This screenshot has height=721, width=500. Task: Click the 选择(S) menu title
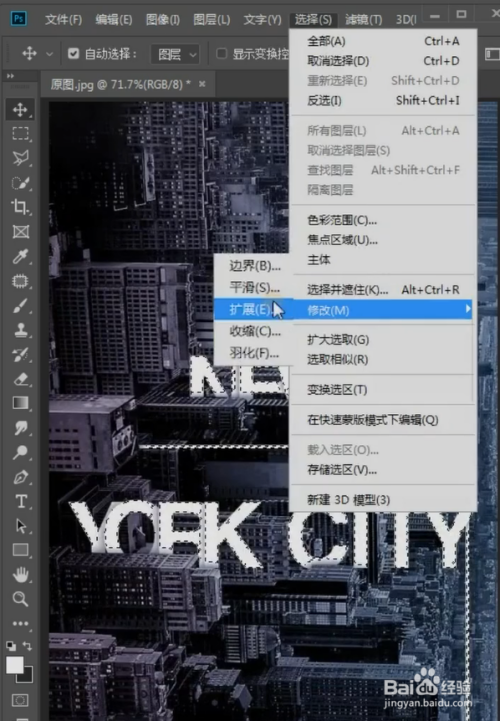[313, 19]
